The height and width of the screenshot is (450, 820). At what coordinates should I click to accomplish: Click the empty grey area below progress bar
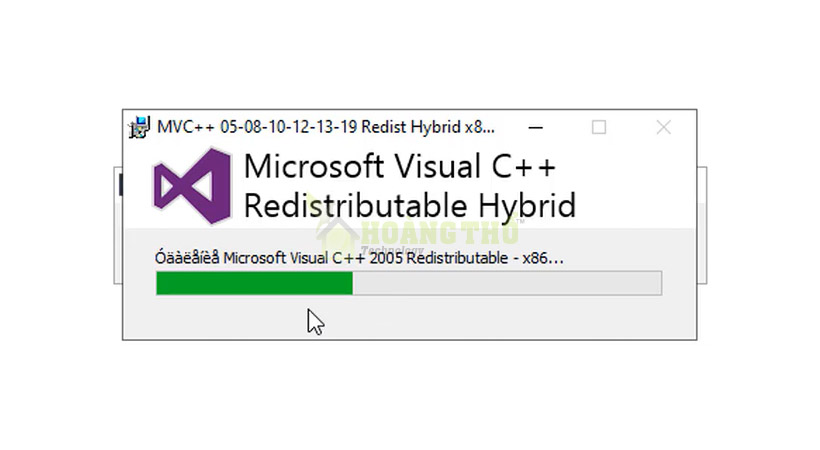(x=410, y=318)
